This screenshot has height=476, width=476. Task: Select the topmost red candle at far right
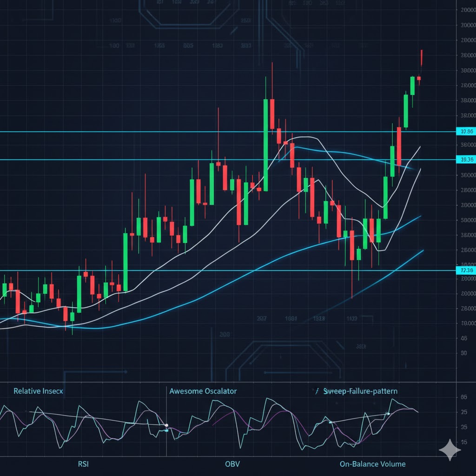[422, 58]
